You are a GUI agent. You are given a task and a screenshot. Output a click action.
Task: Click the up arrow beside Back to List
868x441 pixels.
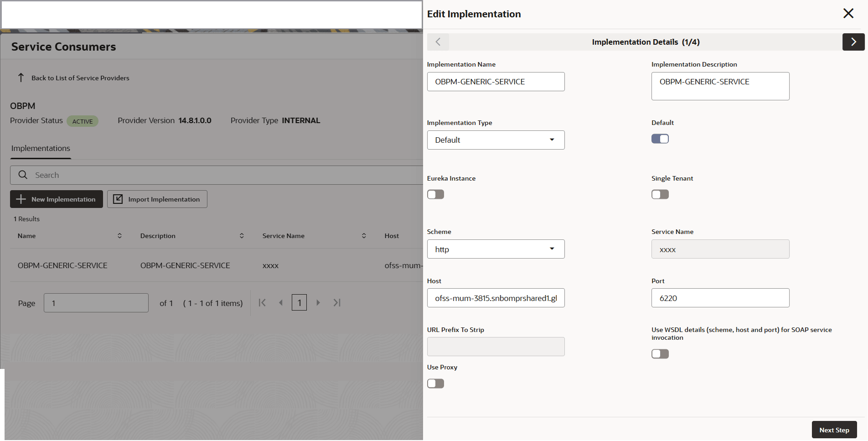tap(21, 78)
